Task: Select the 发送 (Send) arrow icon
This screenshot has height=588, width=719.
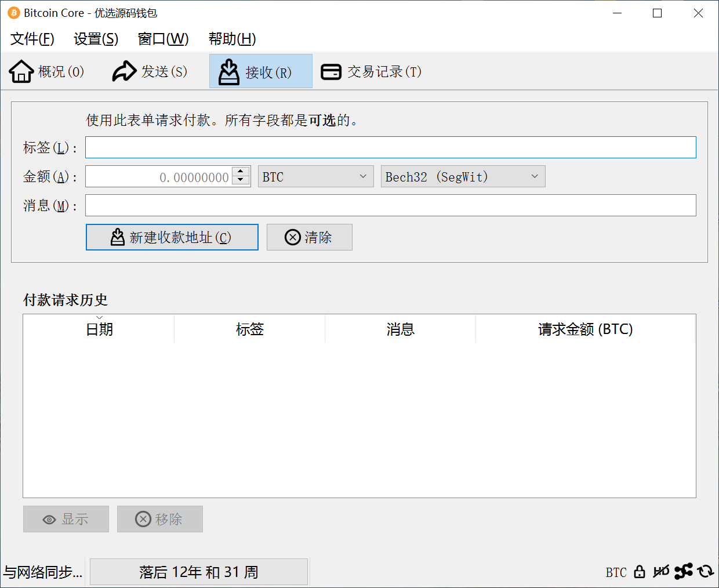Action: click(124, 71)
